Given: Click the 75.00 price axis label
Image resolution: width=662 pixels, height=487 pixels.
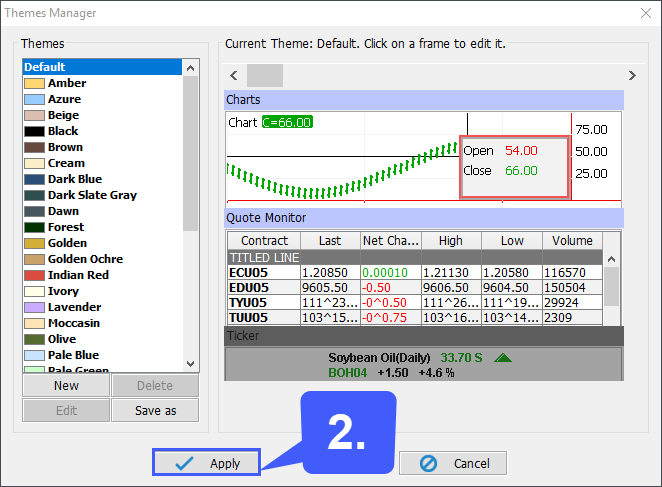Looking at the screenshot, I should point(591,130).
